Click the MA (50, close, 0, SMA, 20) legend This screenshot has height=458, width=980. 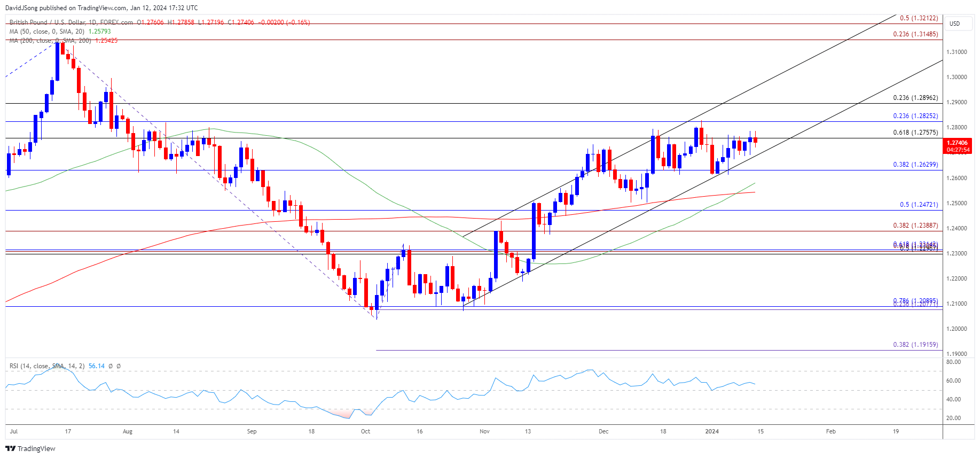(47, 32)
